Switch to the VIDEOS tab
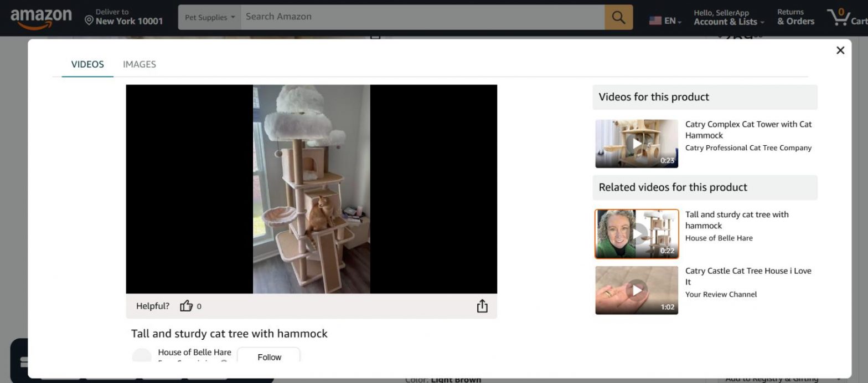The width and height of the screenshot is (868, 383). (87, 64)
